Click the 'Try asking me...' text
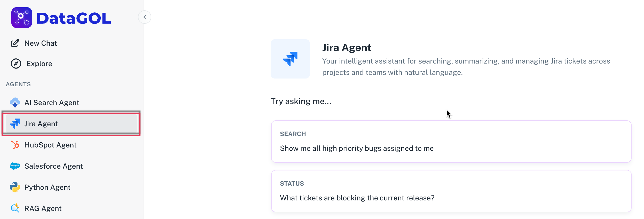644x219 pixels. tap(301, 101)
